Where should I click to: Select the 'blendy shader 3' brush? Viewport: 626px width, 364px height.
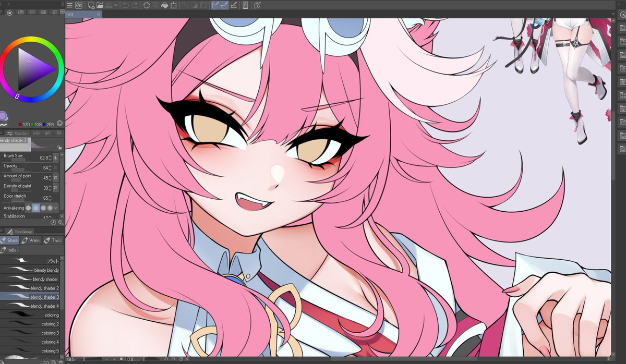tap(30, 297)
